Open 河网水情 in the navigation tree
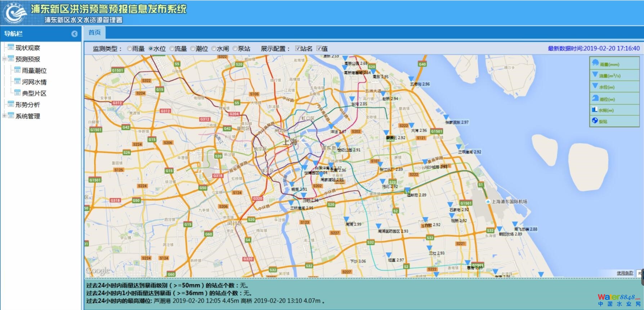The height and width of the screenshot is (310, 644). point(34,82)
